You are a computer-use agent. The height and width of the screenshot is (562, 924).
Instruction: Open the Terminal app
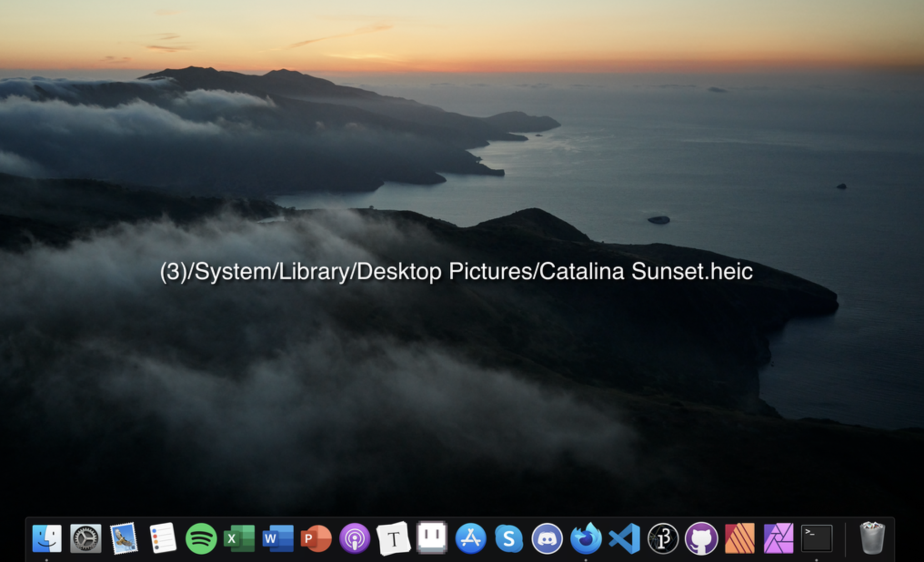(817, 538)
